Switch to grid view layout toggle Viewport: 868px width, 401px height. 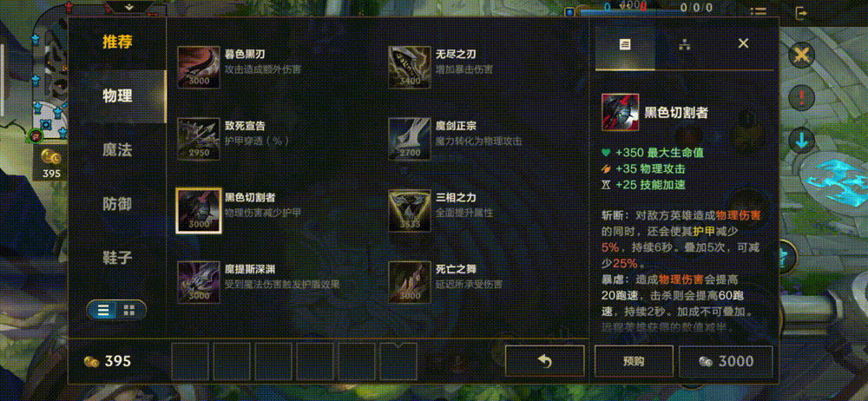pyautogui.click(x=129, y=310)
